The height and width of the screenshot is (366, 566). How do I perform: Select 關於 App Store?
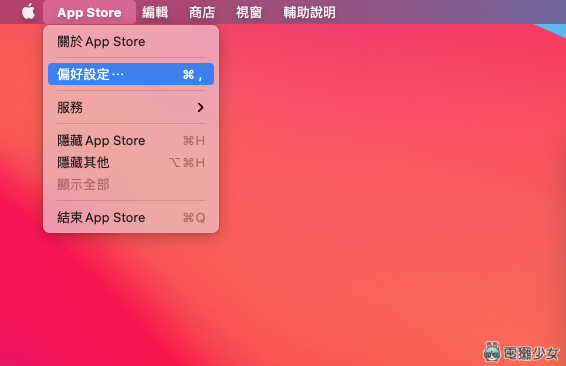coord(131,42)
